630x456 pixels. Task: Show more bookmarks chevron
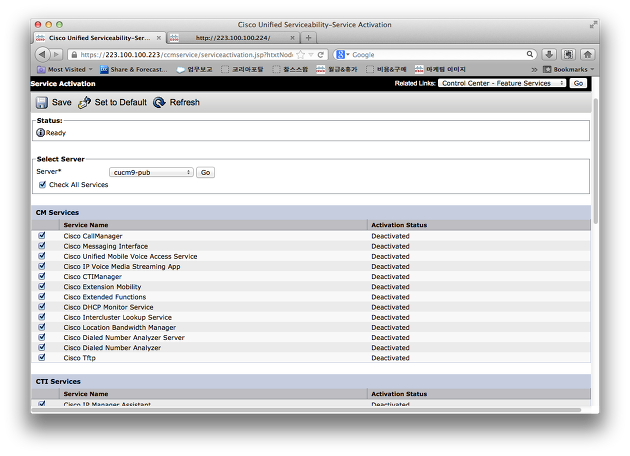[534, 70]
